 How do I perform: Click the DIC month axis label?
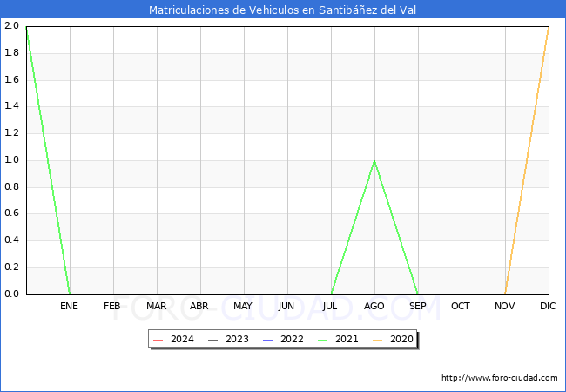(548, 306)
